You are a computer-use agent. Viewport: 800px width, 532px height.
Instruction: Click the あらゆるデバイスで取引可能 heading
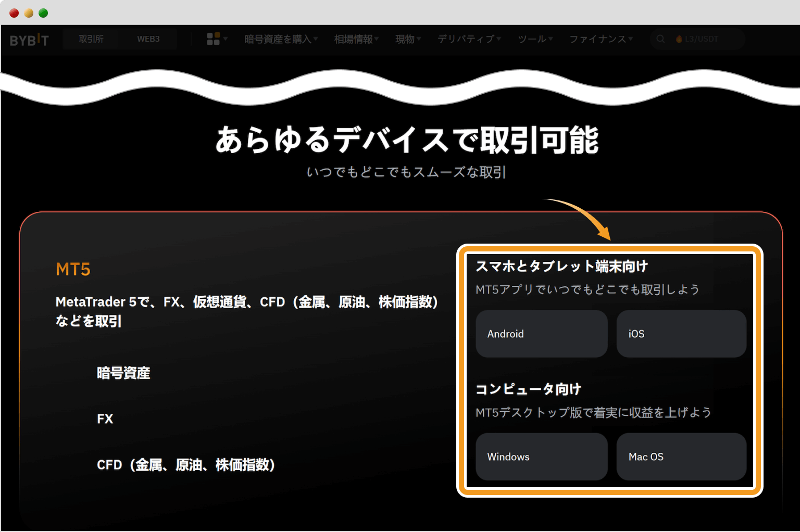(407, 140)
